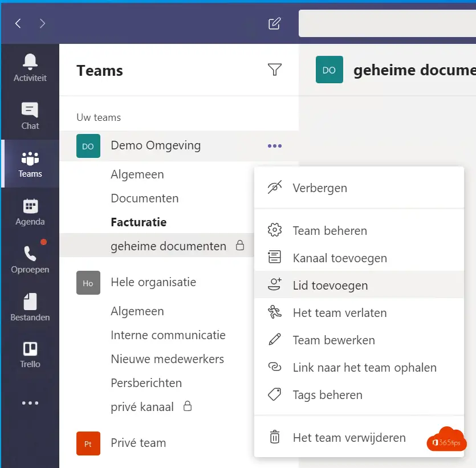Click the Teams panel heading
476x468 pixels.
click(x=100, y=71)
